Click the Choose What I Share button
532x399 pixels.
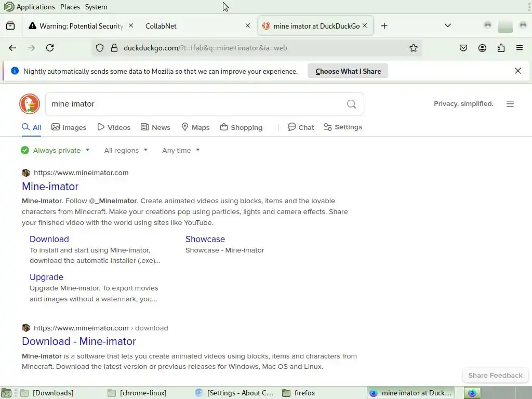point(348,71)
